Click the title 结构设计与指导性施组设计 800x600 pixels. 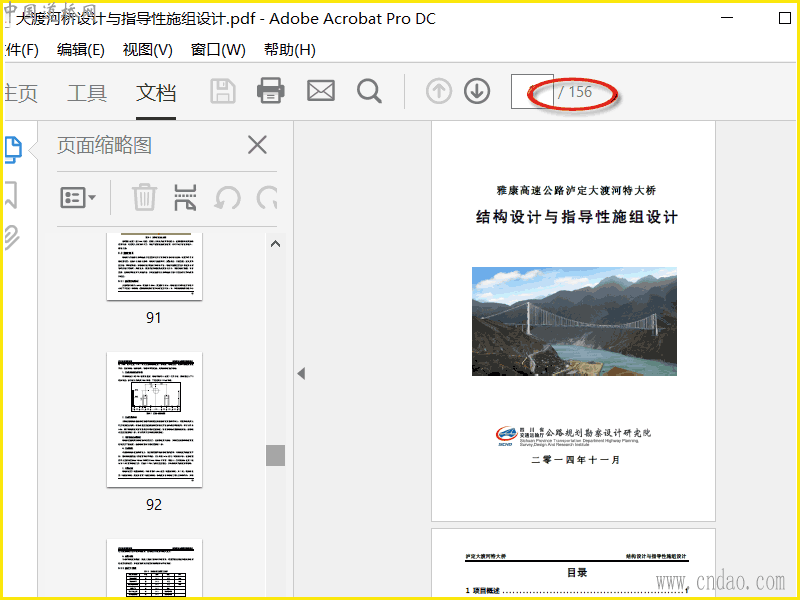(x=577, y=217)
